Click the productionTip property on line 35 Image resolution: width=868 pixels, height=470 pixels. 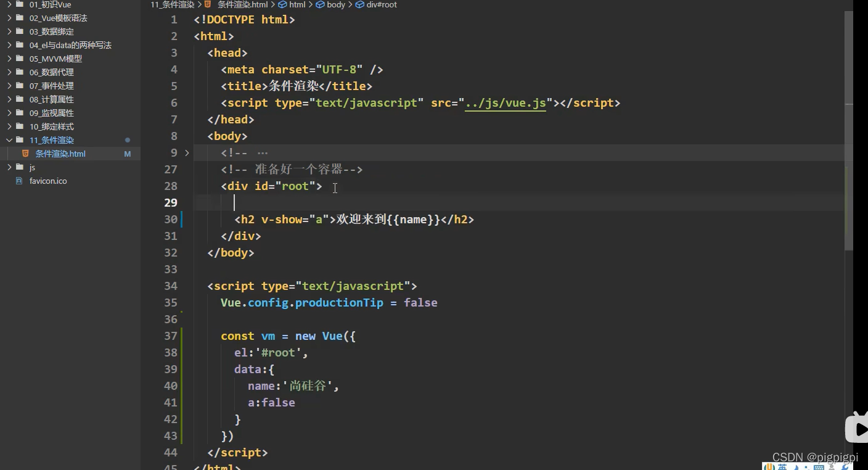pos(339,302)
